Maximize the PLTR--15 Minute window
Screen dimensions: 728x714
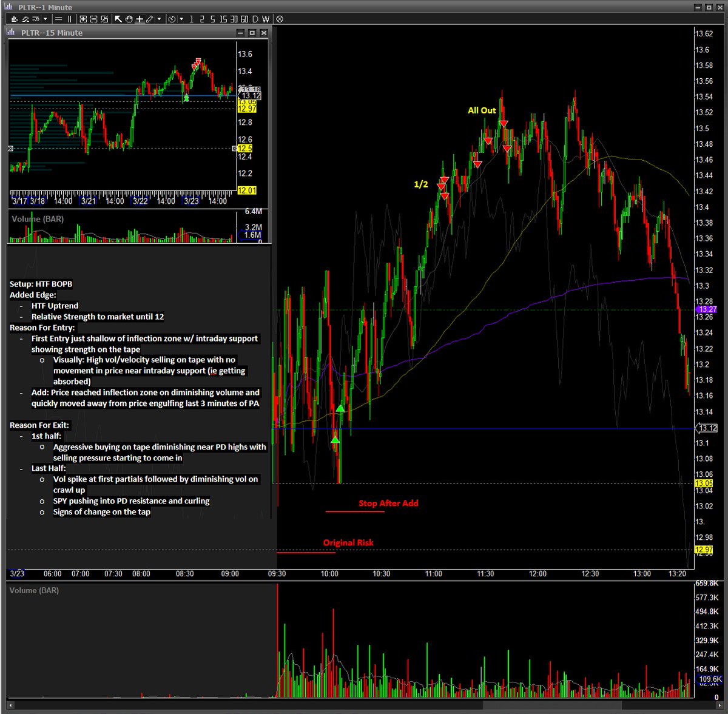click(252, 33)
